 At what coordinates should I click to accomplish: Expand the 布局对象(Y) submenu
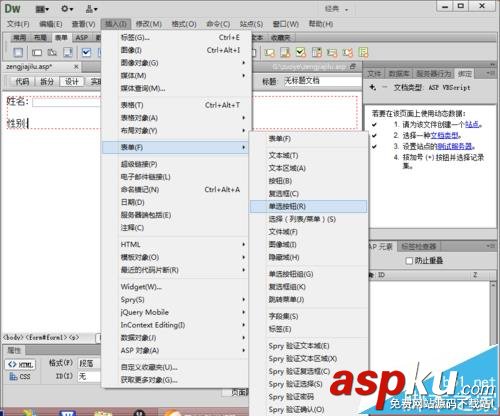(176, 130)
